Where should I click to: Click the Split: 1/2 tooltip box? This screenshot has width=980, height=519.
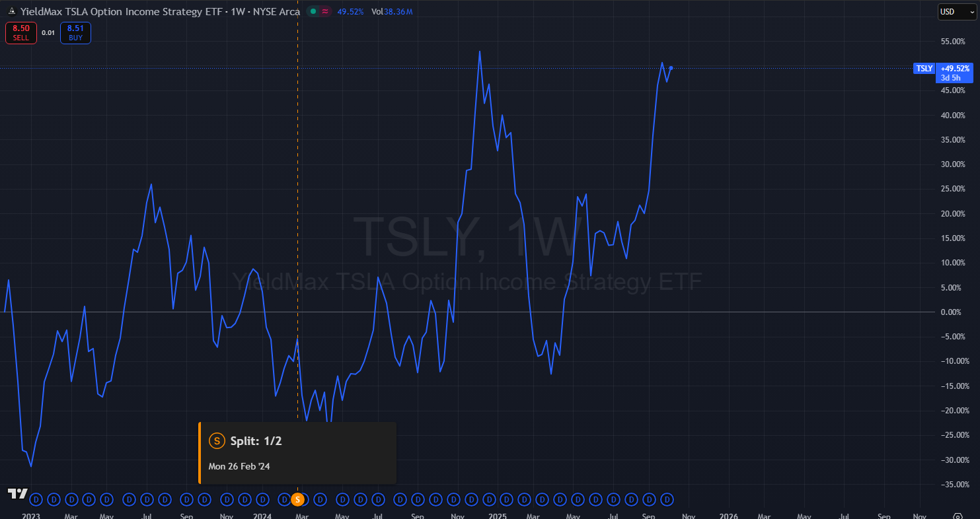(x=297, y=453)
